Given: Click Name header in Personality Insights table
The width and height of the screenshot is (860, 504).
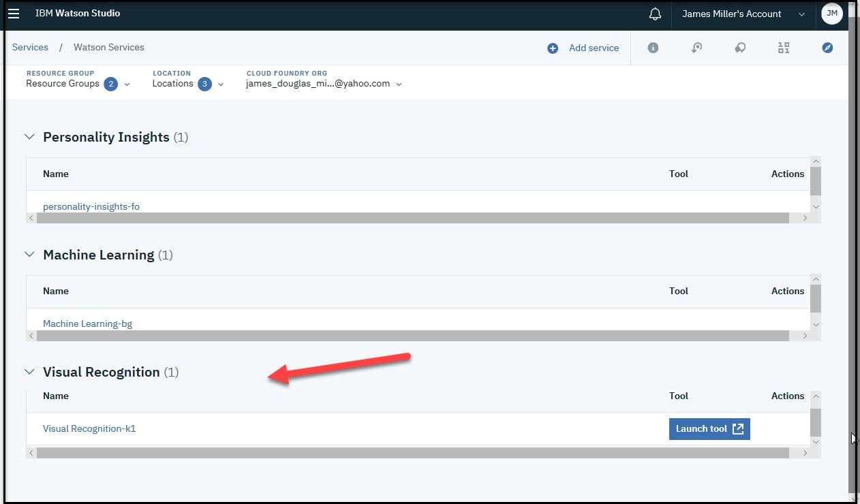Looking at the screenshot, I should (56, 174).
